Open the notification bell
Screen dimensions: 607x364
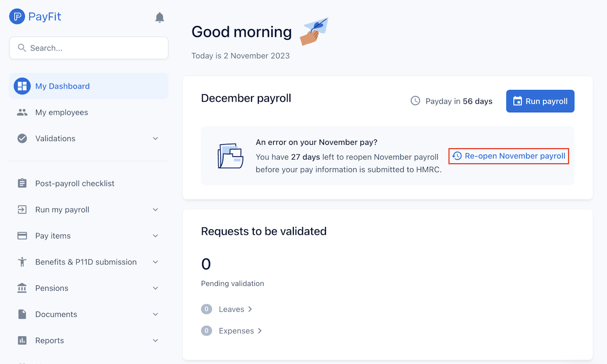160,17
